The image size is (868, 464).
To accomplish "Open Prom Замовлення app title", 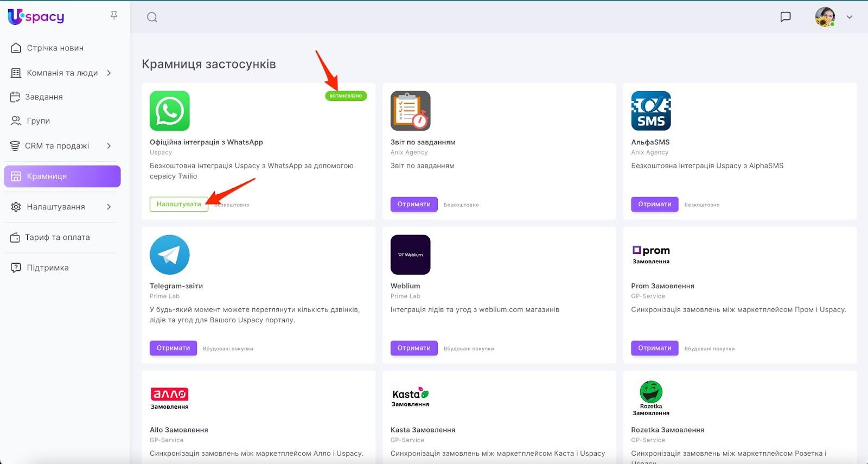I will tap(663, 286).
